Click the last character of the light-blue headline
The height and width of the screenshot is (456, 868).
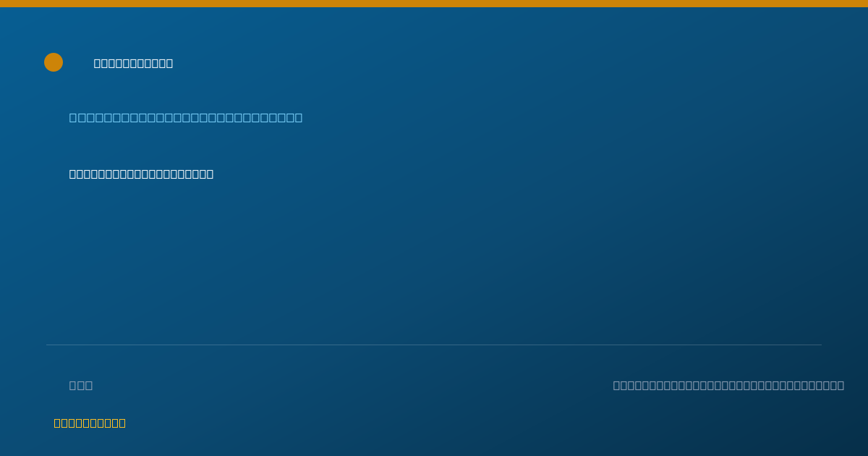tap(298, 117)
